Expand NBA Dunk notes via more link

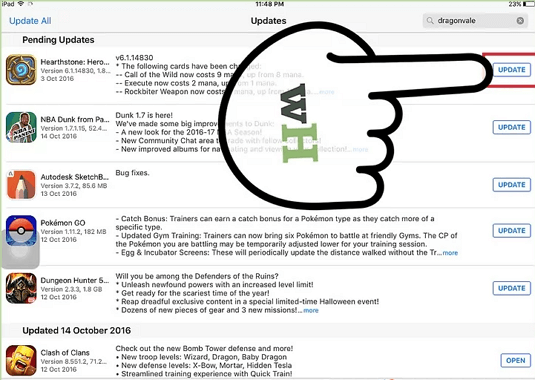(x=360, y=149)
